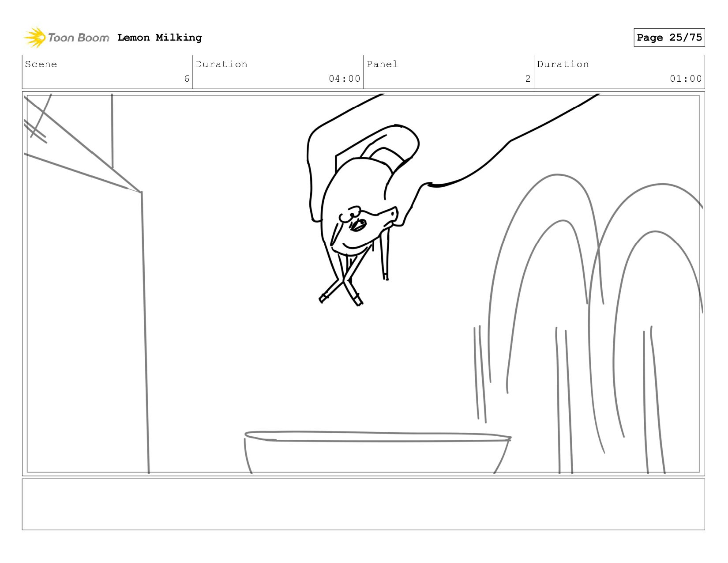
Task: Click the 'Toon Boom' brand text
Action: (x=79, y=38)
